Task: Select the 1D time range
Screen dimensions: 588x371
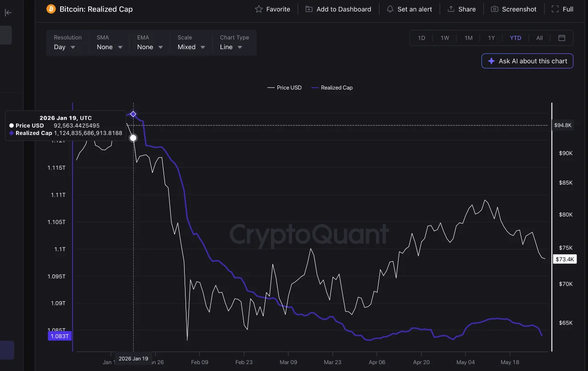Action: (x=421, y=38)
